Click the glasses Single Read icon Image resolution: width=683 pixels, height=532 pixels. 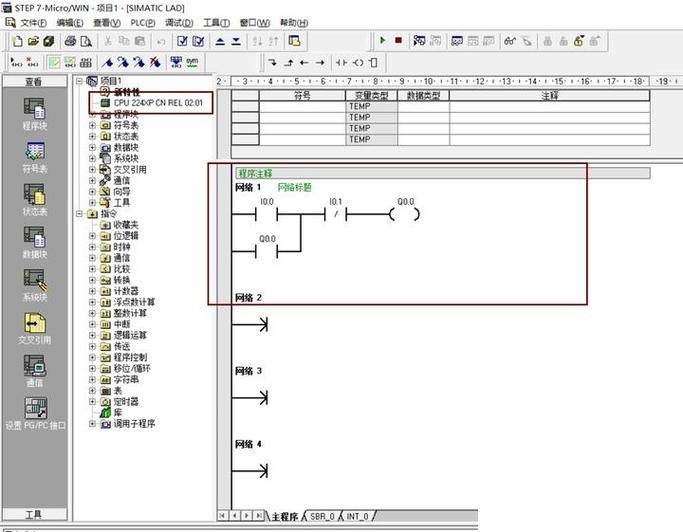tap(510, 41)
